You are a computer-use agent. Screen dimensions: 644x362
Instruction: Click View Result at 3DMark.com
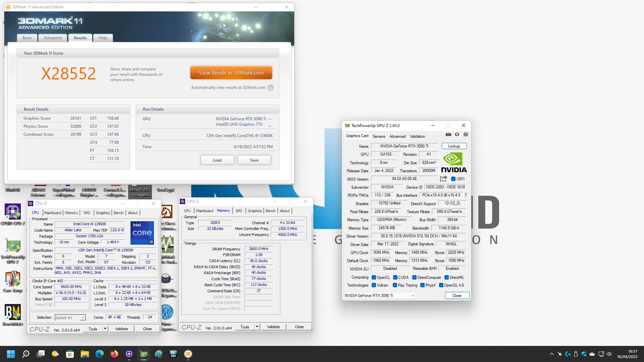(231, 73)
